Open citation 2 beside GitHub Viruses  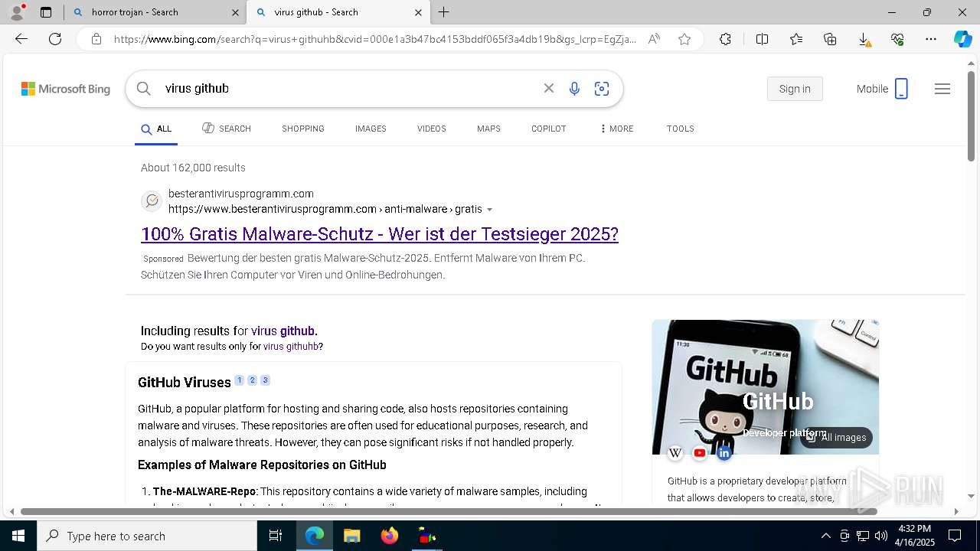[252, 380]
